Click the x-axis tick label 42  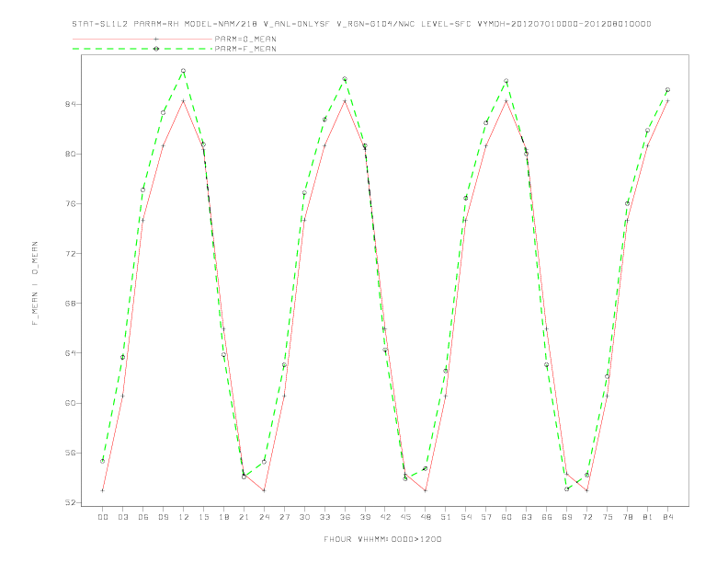385,517
